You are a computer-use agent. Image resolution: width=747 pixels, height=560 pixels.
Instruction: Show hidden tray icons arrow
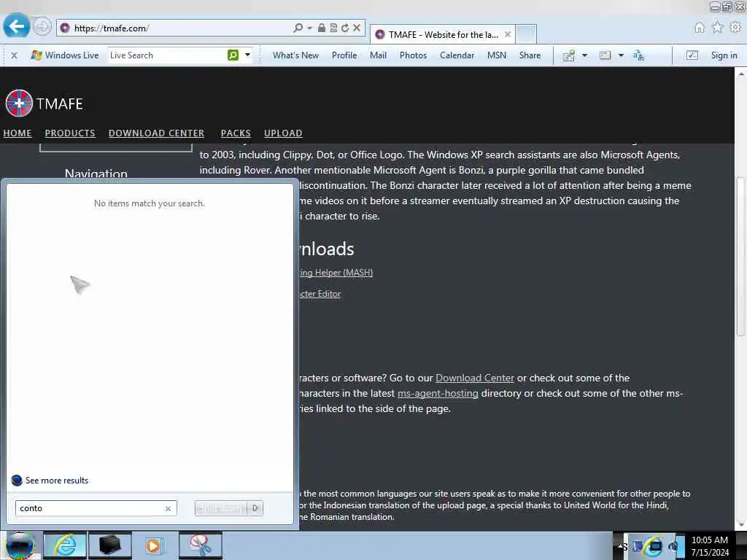click(622, 547)
